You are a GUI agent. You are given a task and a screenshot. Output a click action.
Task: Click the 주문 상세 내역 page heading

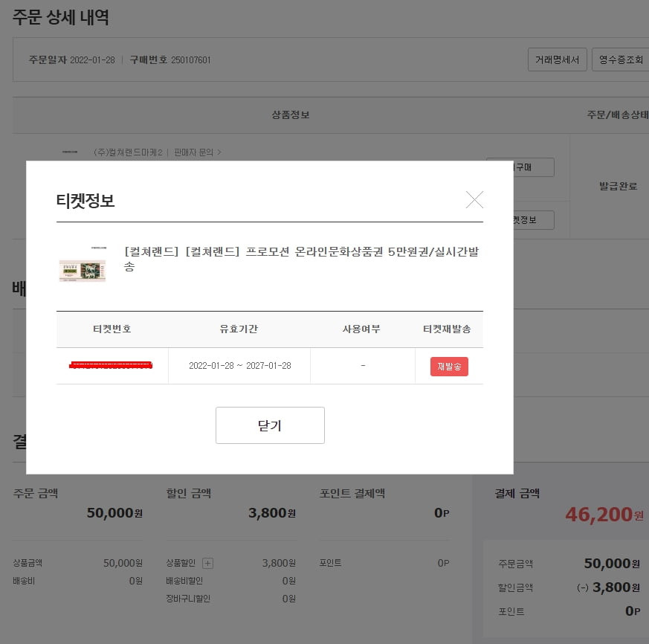pos(60,17)
